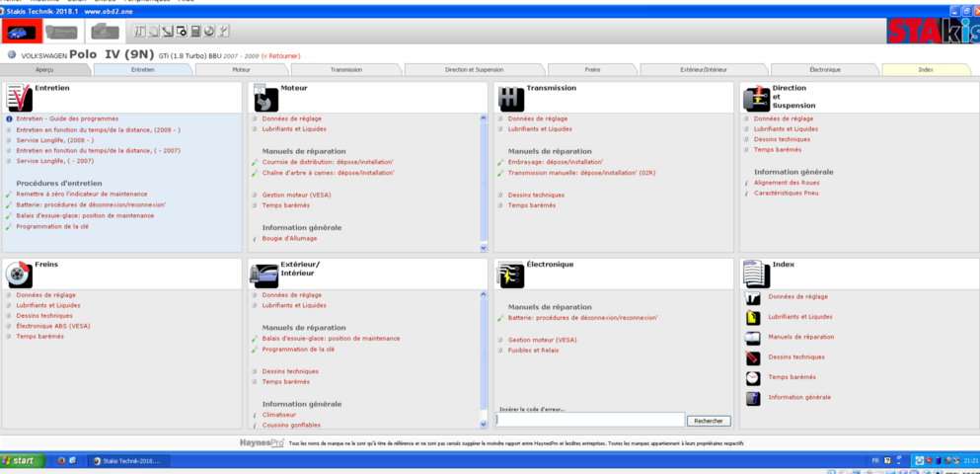Click the Freins brake disc panel icon
Screen dimensions: 980x474
19,276
